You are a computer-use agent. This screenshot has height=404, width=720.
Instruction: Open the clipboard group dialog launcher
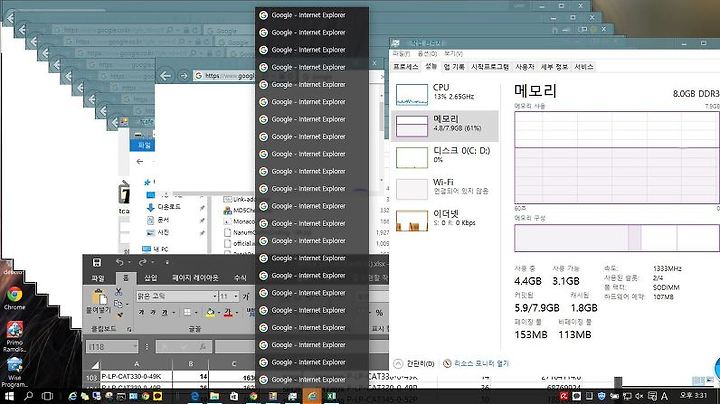click(129, 329)
